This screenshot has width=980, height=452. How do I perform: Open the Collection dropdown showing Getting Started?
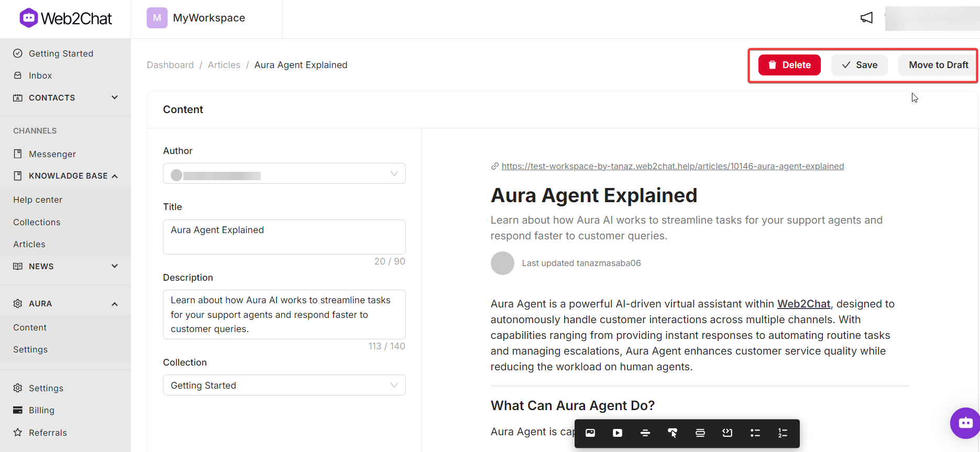point(284,385)
